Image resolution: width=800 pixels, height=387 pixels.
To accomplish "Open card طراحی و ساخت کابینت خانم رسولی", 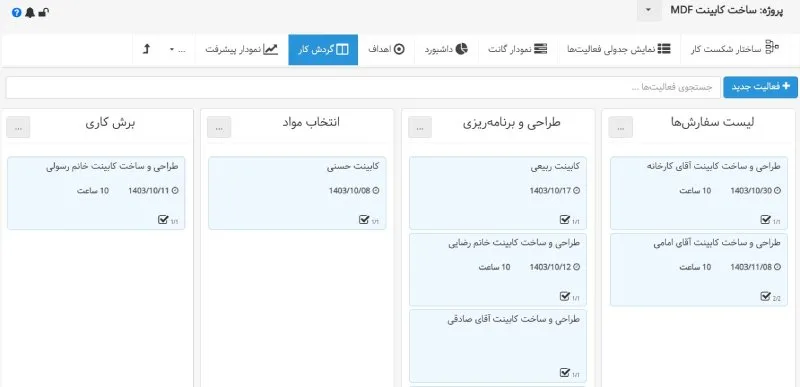I will [112, 167].
